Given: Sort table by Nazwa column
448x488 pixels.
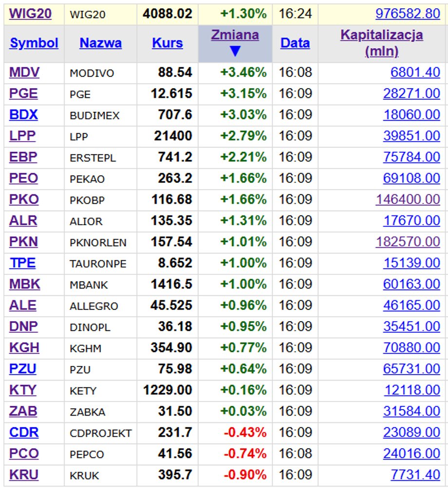Looking at the screenshot, I should 101,43.
